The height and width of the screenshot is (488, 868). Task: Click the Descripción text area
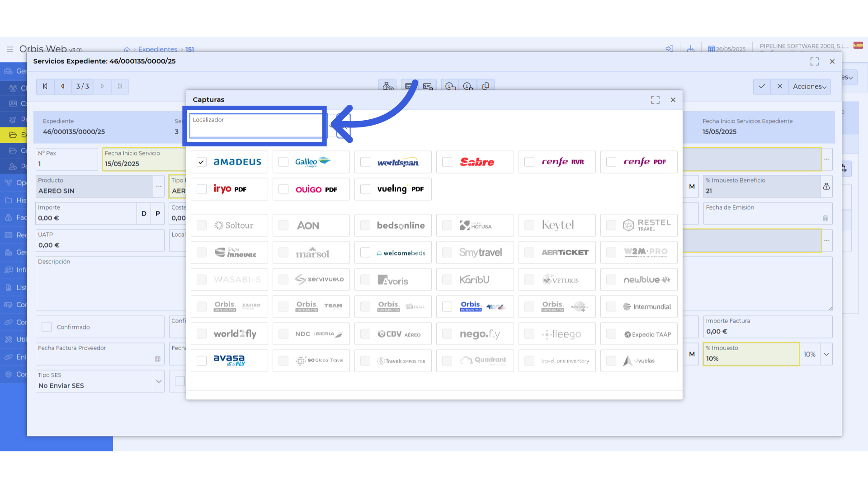coord(111,284)
